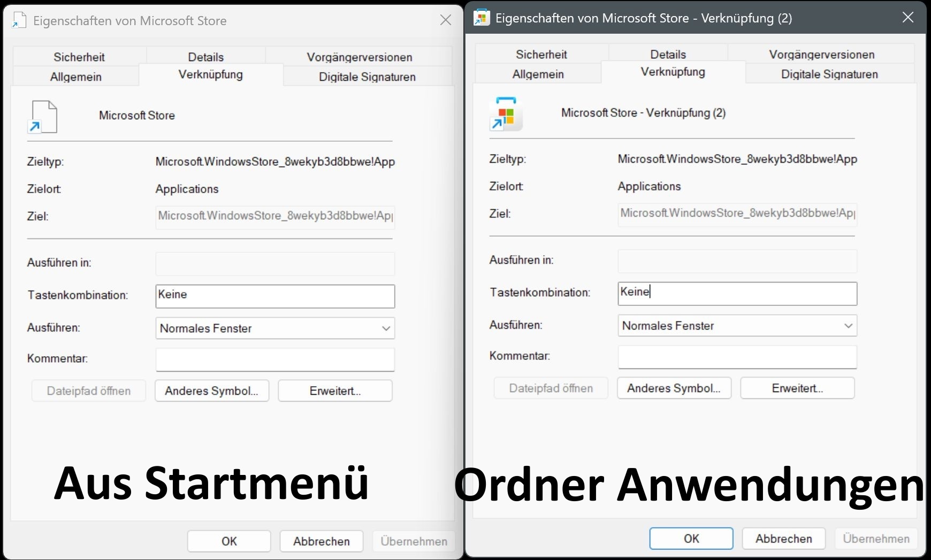This screenshot has width=931, height=560.
Task: Expand the Ausführen dropdown in right dialog
Action: tap(848, 326)
